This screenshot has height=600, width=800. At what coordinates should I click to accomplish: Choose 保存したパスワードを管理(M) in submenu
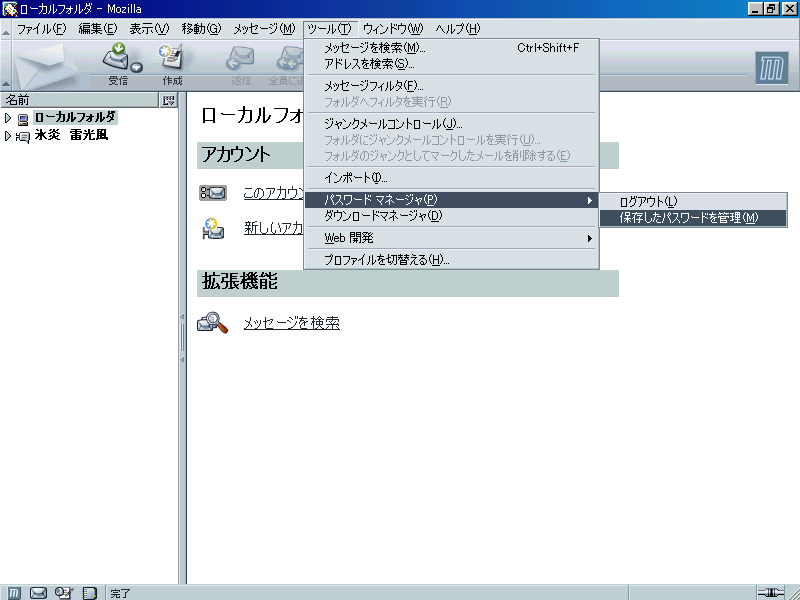pyautogui.click(x=693, y=218)
